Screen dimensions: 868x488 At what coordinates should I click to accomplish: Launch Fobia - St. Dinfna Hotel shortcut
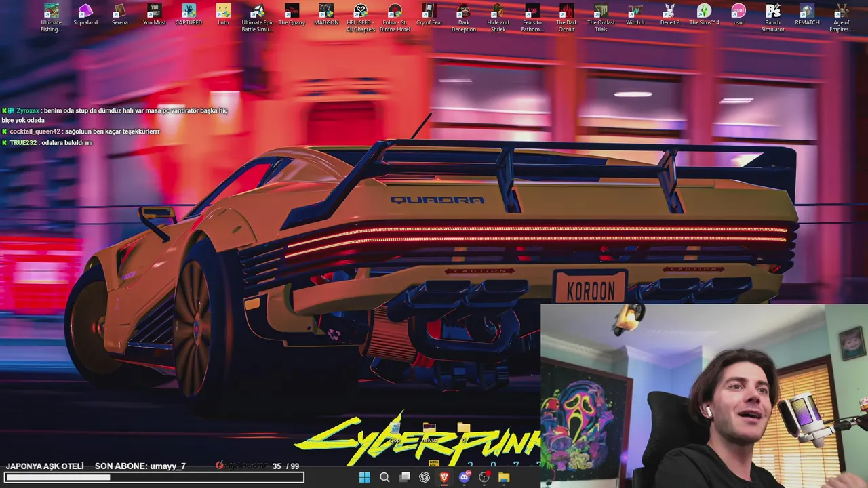(x=395, y=18)
